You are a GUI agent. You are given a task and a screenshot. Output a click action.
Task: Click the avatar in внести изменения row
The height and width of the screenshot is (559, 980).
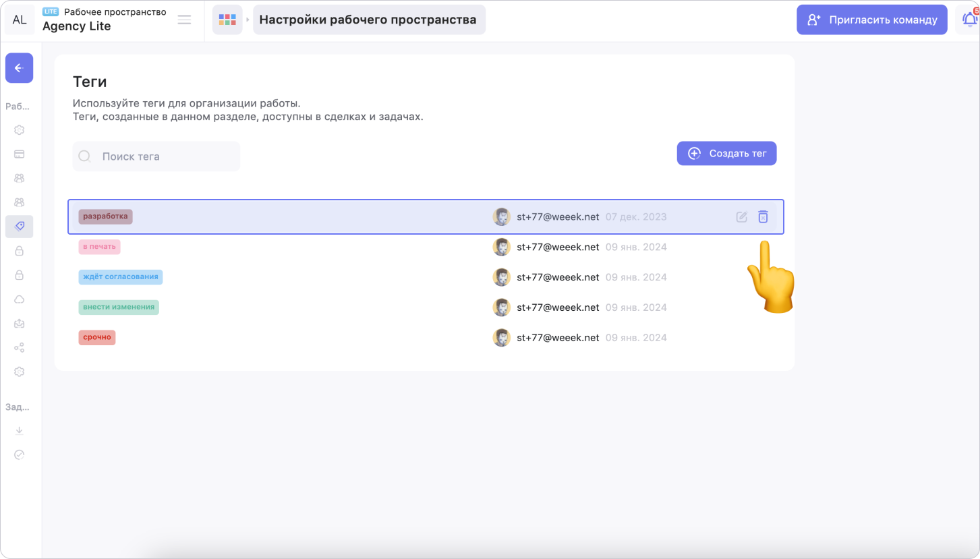[501, 307]
